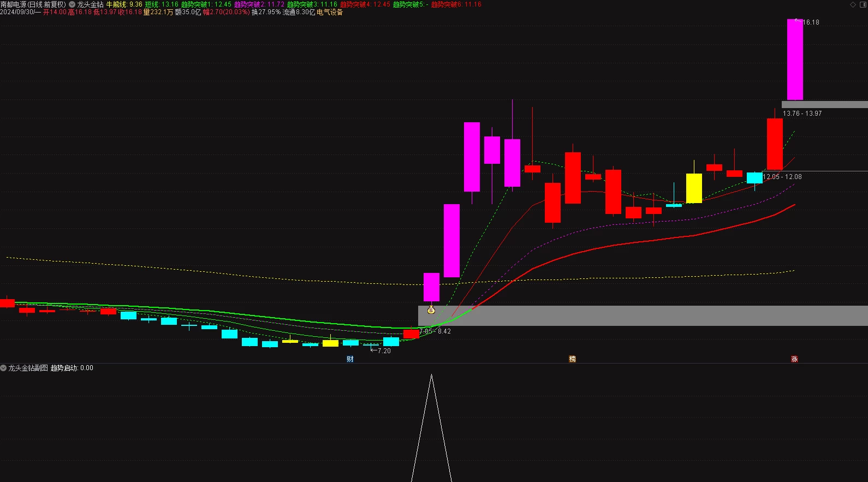Click the gap label 7.85 - 8.42
868x482 pixels.
pyautogui.click(x=435, y=331)
